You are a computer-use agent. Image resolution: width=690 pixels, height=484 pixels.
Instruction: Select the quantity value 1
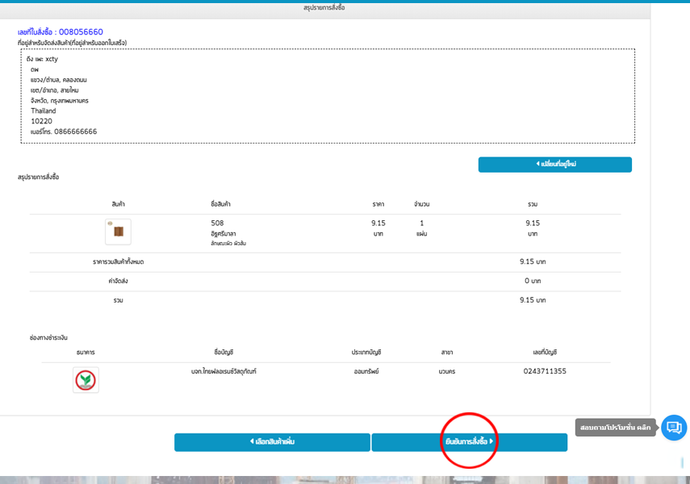[x=422, y=223]
